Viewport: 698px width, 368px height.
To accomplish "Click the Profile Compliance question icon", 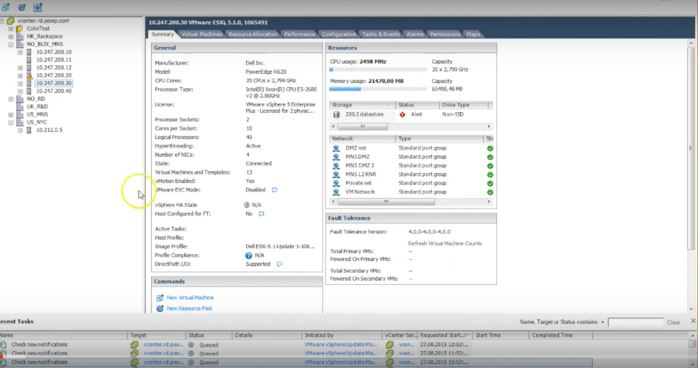I will click(248, 255).
